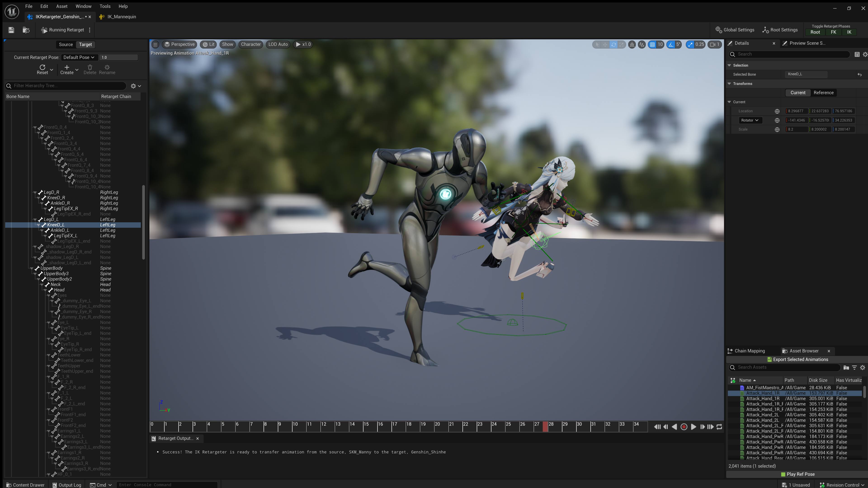Click the save asset icon
Screen dimensions: 868x488
point(11,30)
